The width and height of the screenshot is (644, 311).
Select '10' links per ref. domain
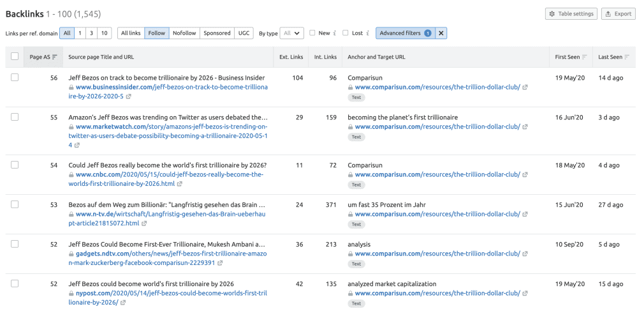pyautogui.click(x=105, y=33)
